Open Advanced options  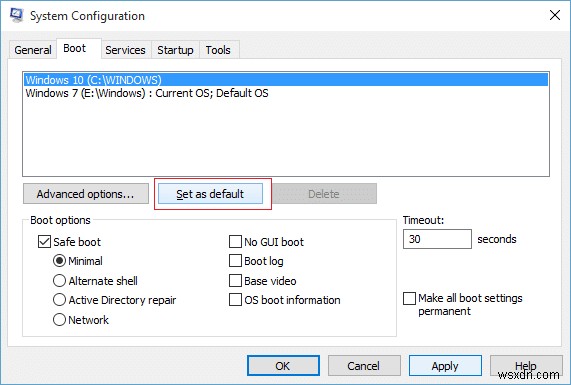86,193
